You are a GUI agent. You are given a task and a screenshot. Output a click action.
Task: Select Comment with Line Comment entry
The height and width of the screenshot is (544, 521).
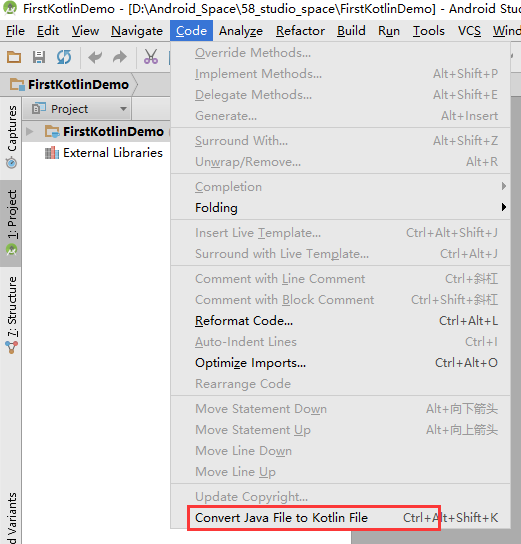(x=341, y=279)
